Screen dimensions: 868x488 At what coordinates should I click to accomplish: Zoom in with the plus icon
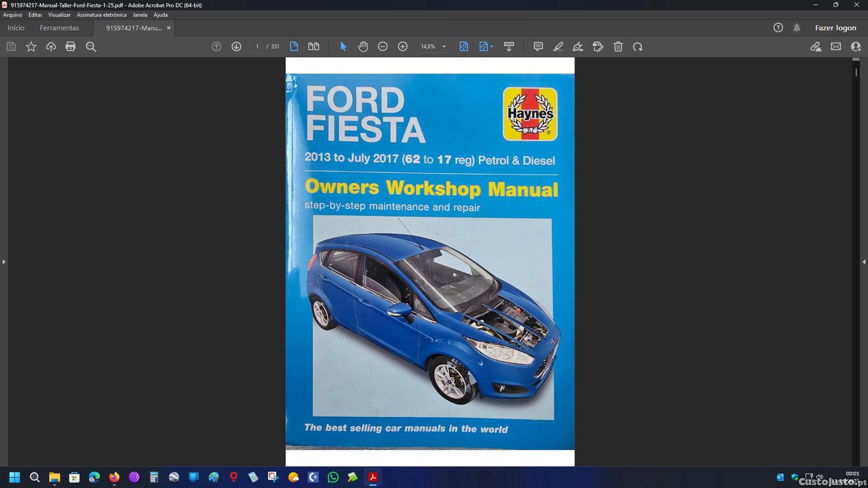click(403, 47)
